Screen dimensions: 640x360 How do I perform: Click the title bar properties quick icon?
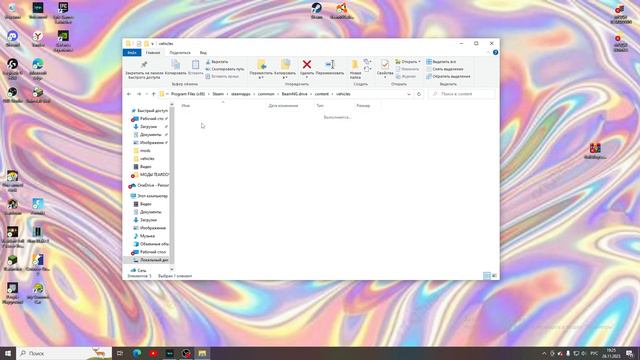139,44
